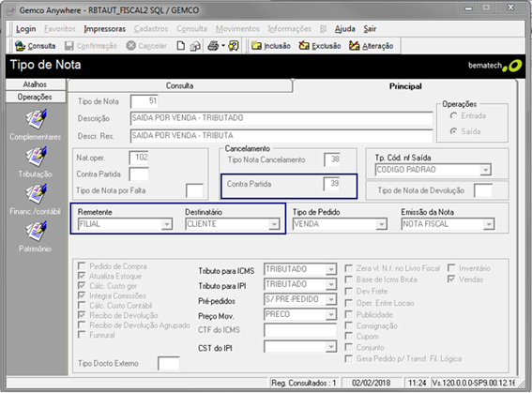Screen dimensions: 532x393
Task: Open the Tp. Cód. nf Saída dropdown
Action: [486, 170]
